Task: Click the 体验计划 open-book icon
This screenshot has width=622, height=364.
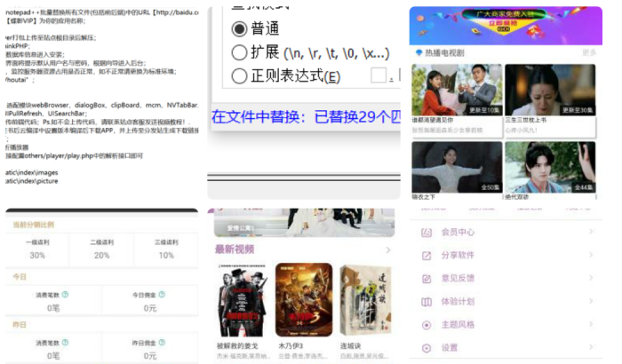Action: pos(427,302)
